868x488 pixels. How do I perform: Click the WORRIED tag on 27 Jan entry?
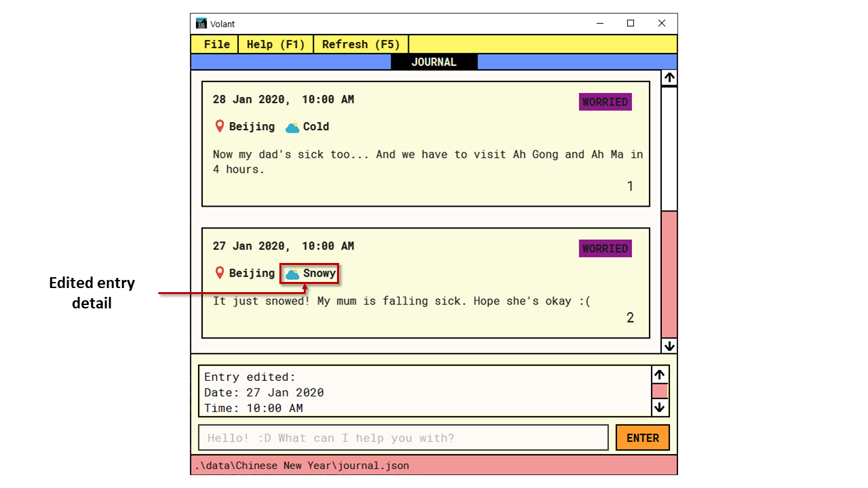tap(605, 248)
